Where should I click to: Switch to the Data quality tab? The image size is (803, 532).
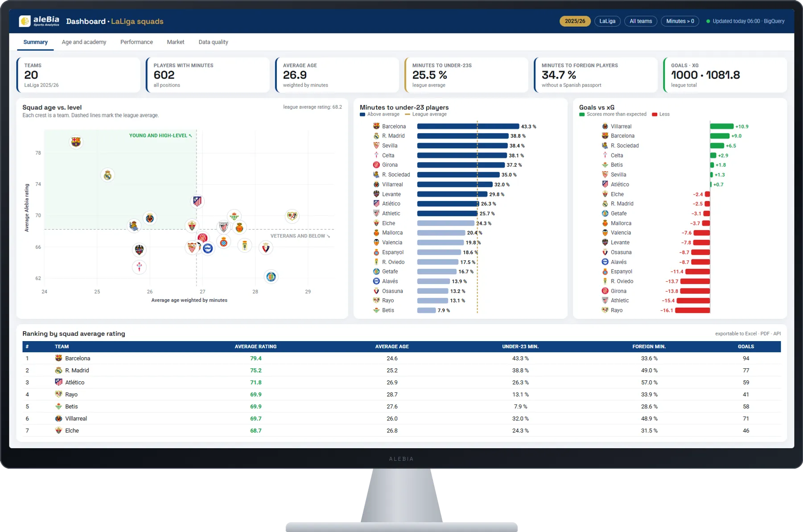213,42
